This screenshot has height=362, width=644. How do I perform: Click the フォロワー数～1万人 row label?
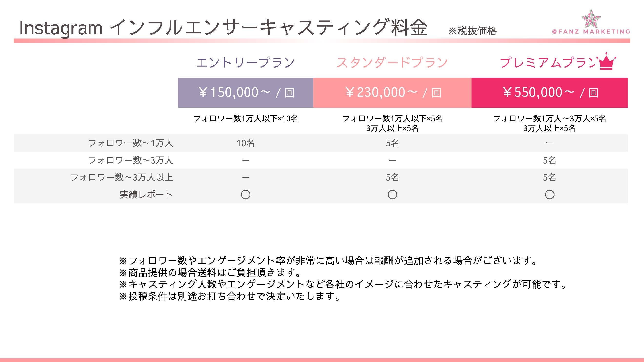[x=130, y=143]
